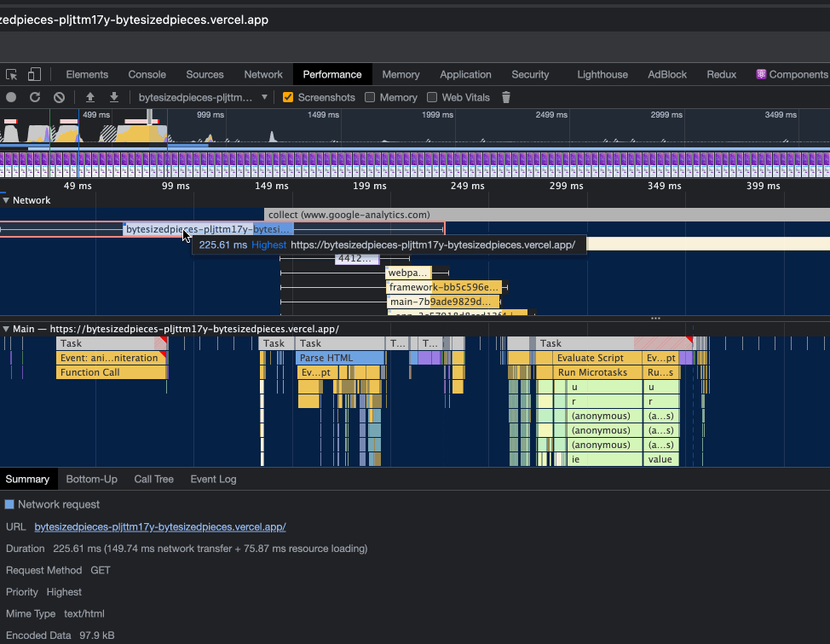Switch to the Bottom-Up tab
This screenshot has width=830, height=644.
tap(91, 479)
